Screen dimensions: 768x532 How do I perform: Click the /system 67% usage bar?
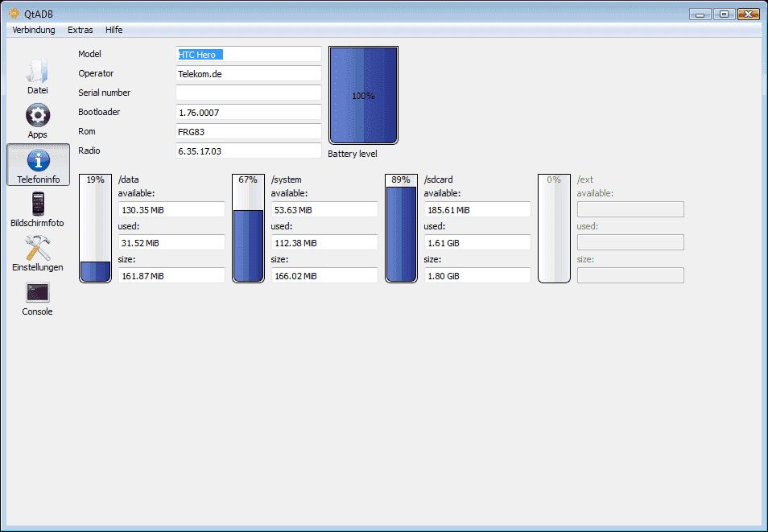(248, 229)
